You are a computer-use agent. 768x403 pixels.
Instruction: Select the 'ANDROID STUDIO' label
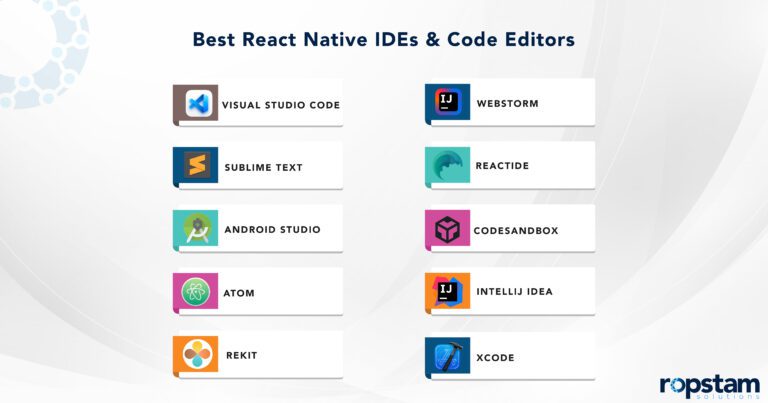click(x=272, y=229)
